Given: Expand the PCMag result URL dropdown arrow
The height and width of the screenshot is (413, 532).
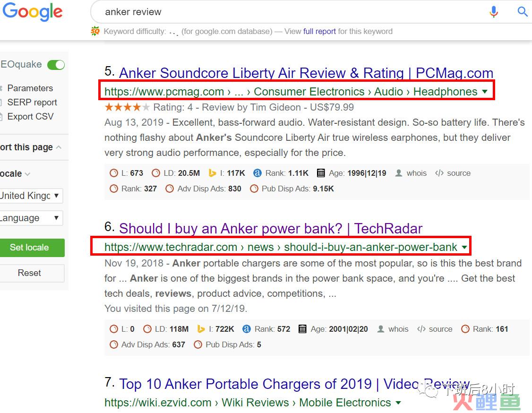Looking at the screenshot, I should [x=485, y=91].
